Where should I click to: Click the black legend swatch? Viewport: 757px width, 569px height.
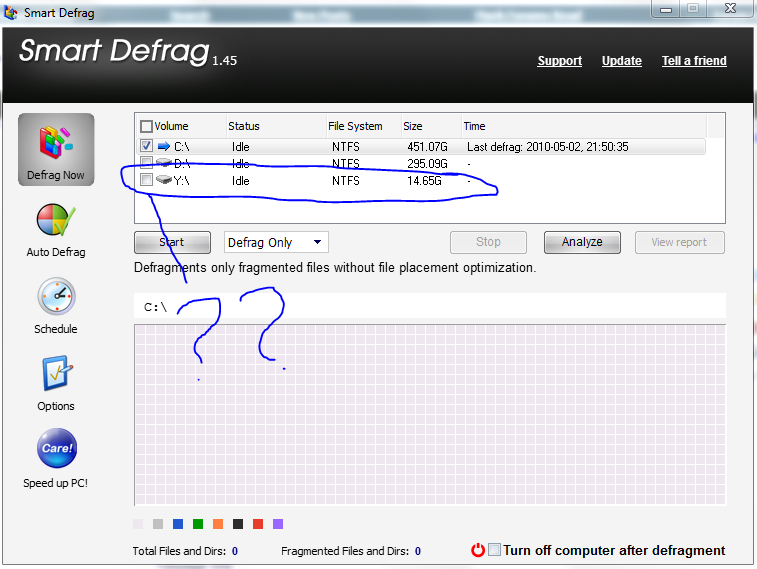238,524
